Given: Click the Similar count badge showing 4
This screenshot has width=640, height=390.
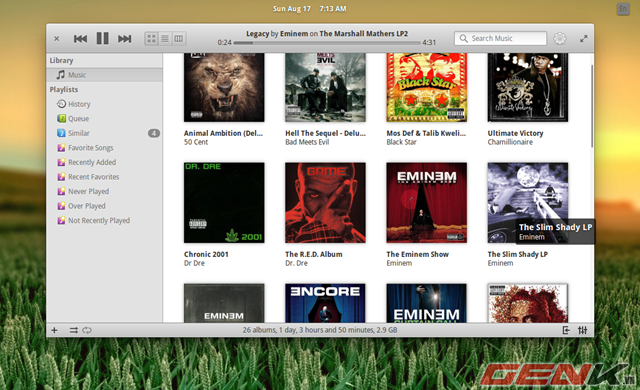Looking at the screenshot, I should 154,133.
